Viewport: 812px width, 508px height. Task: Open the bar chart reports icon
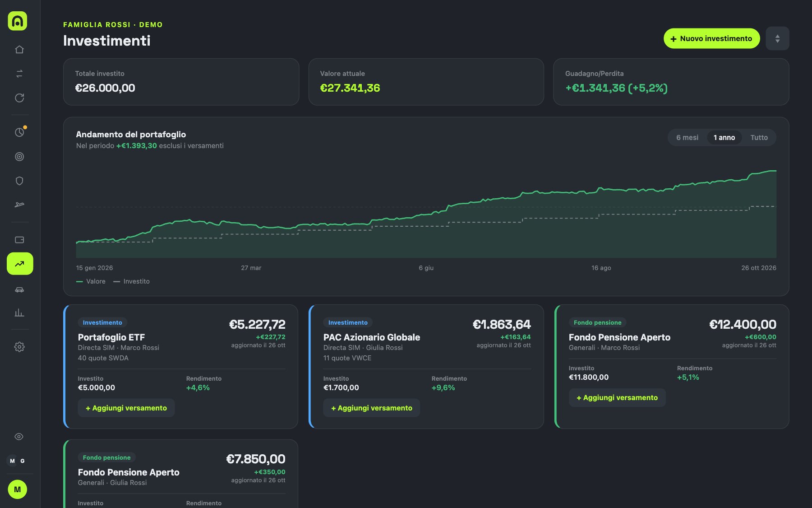[19, 312]
